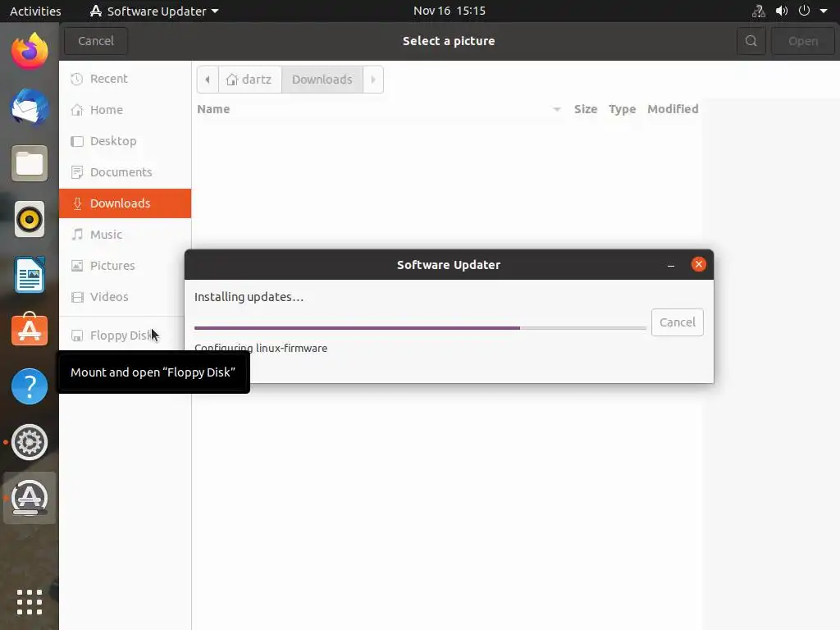Click the 'Select a picture' dialog title

coord(449,41)
